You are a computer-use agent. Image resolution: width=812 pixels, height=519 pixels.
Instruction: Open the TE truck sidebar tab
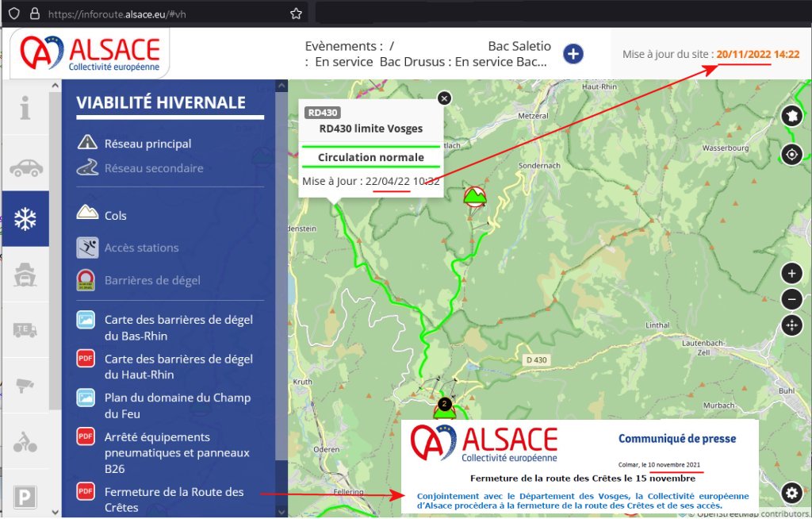tap(25, 330)
